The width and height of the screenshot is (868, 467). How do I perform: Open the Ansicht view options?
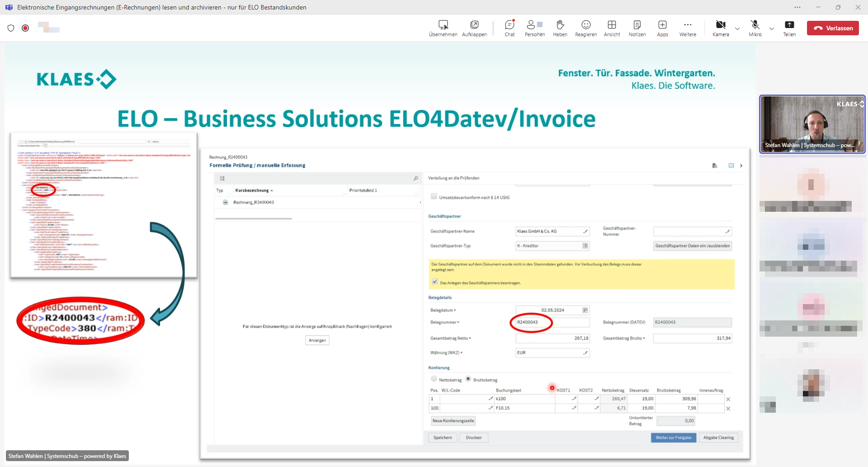pyautogui.click(x=612, y=28)
